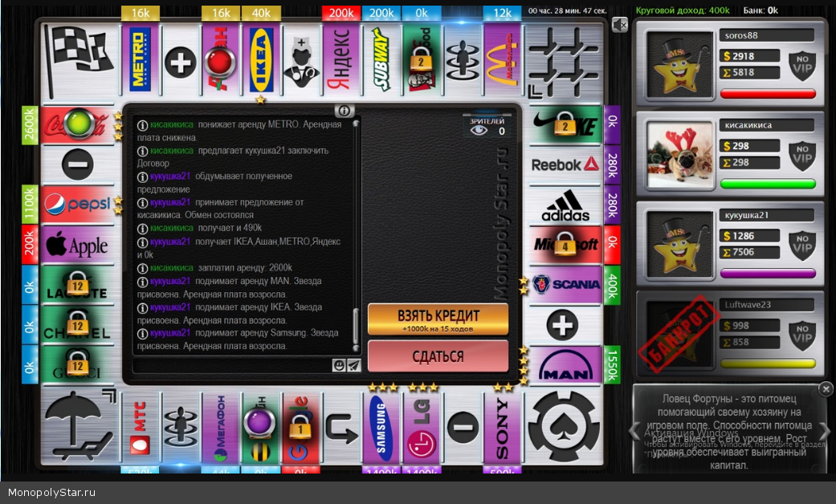Image resolution: width=836 pixels, height=504 pixels.
Task: Click the checkered start flag corner
Action: click(x=80, y=61)
